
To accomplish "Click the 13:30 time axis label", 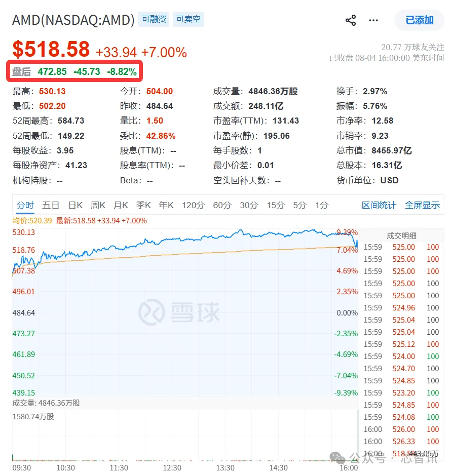I will [x=225, y=468].
